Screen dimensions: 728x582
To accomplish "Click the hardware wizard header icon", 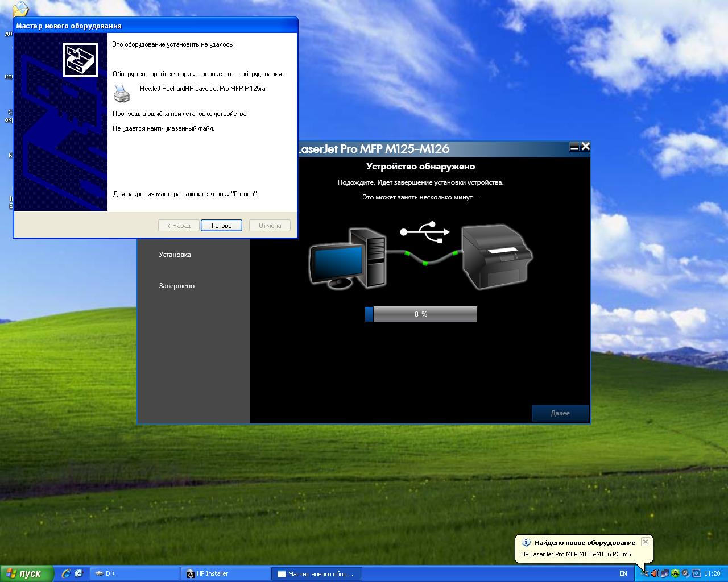I will (80, 59).
